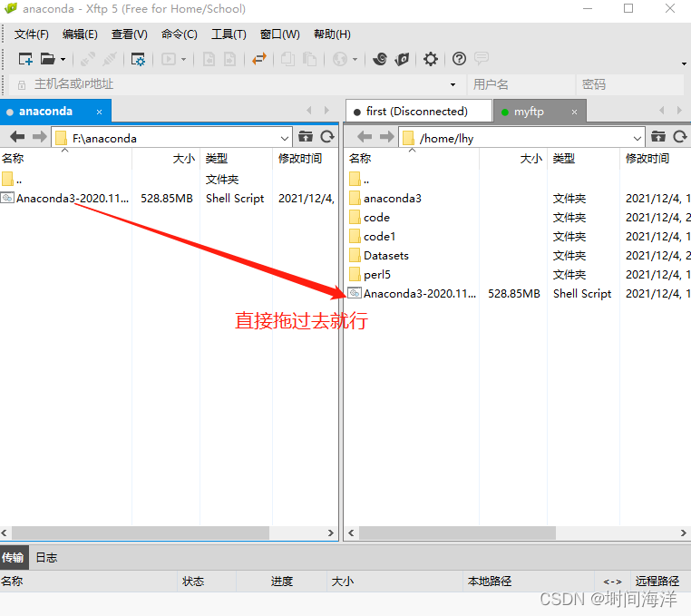Click the username field 用户名
Image resolution: width=691 pixels, height=616 pixels.
[521, 84]
